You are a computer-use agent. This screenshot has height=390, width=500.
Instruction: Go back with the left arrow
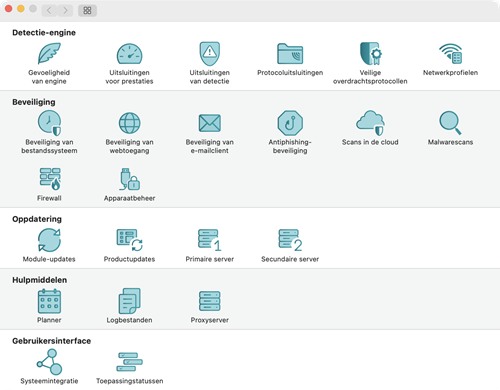pyautogui.click(x=49, y=10)
